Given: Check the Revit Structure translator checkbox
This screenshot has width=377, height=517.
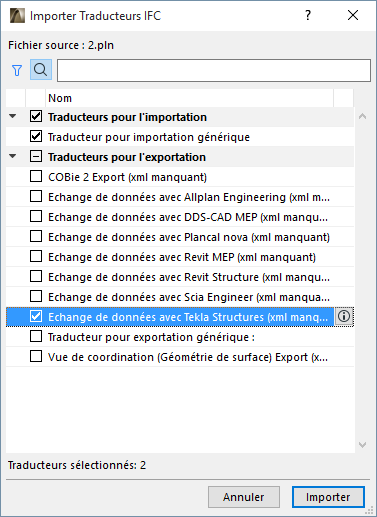Looking at the screenshot, I should (x=36, y=276).
